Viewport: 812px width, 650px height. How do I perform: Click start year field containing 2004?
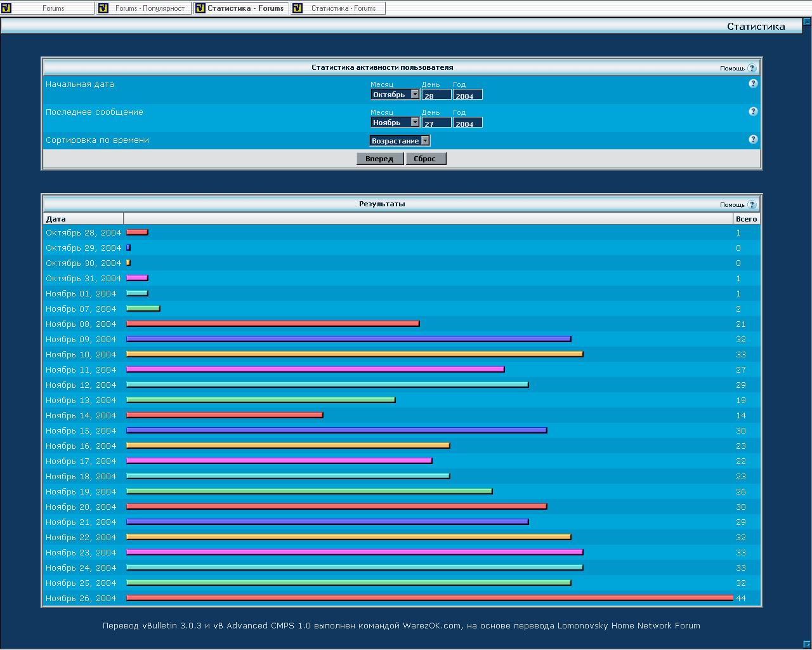(468, 95)
